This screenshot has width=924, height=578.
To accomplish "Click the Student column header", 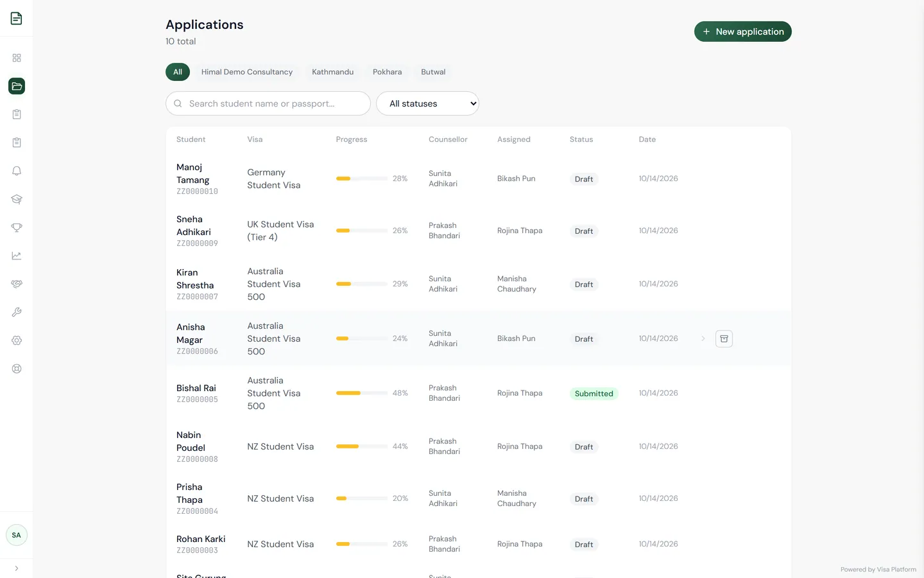I will pos(191,139).
